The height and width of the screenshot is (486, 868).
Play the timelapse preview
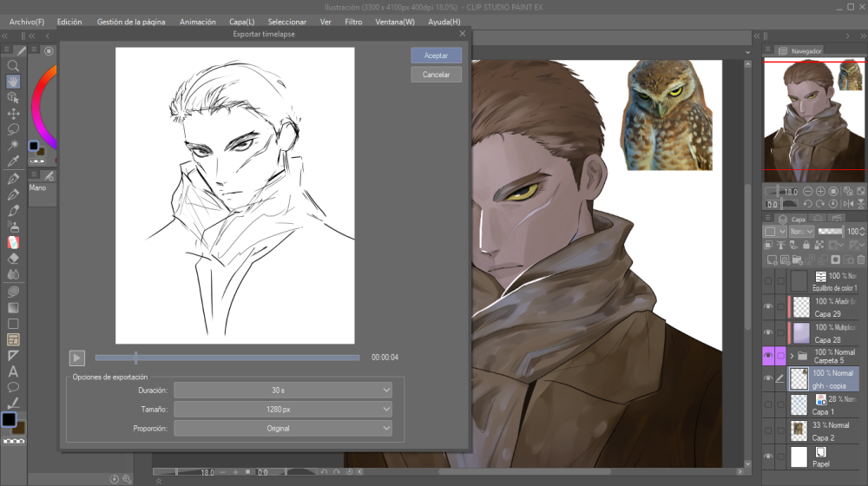[77, 358]
